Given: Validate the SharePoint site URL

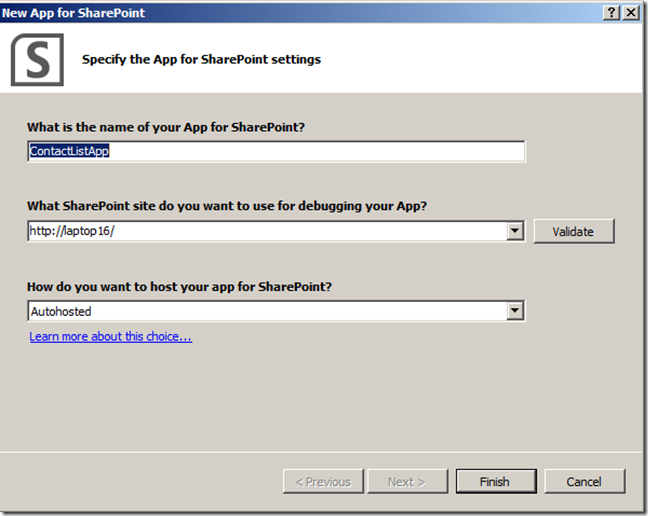Looking at the screenshot, I should 574,231.
